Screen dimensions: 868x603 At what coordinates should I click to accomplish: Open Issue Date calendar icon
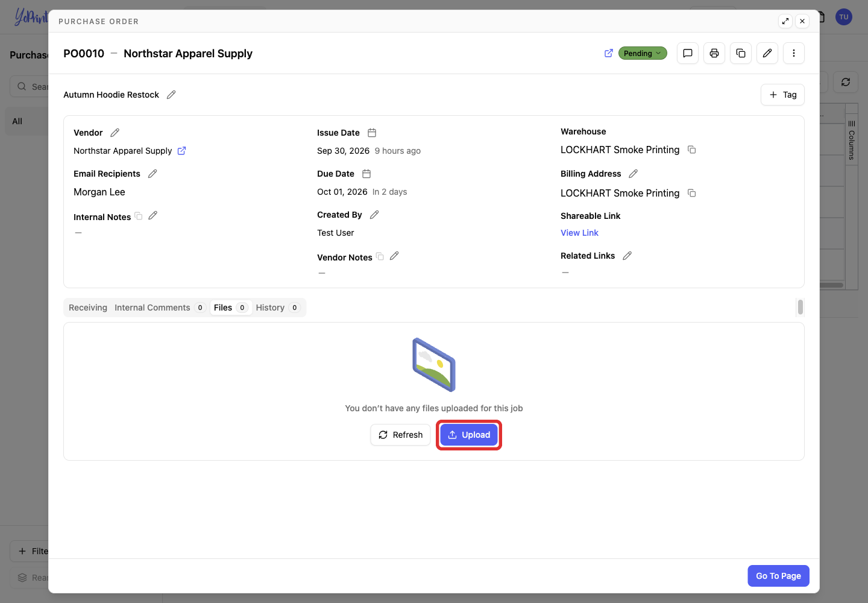pos(372,133)
